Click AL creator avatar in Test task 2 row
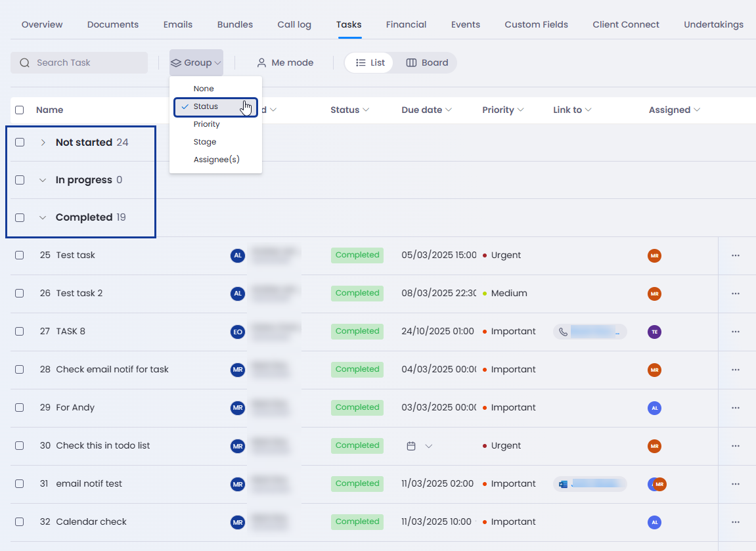The width and height of the screenshot is (756, 551). coord(238,294)
